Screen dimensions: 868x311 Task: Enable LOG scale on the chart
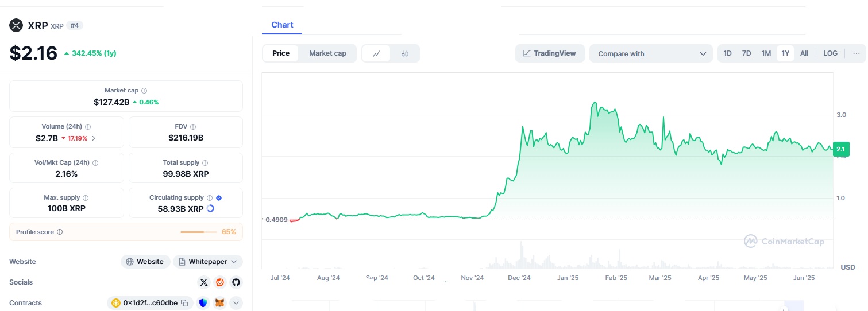click(x=830, y=53)
